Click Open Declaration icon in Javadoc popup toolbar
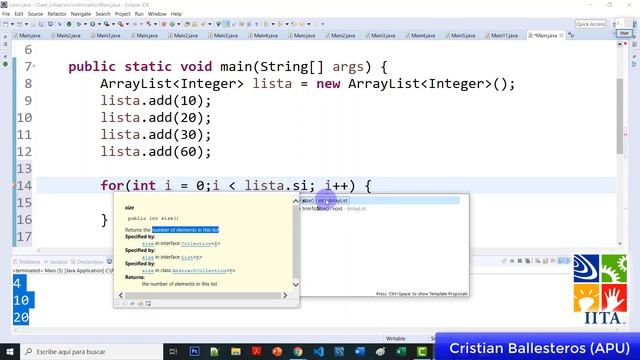The width and height of the screenshot is (640, 360). click(x=140, y=303)
